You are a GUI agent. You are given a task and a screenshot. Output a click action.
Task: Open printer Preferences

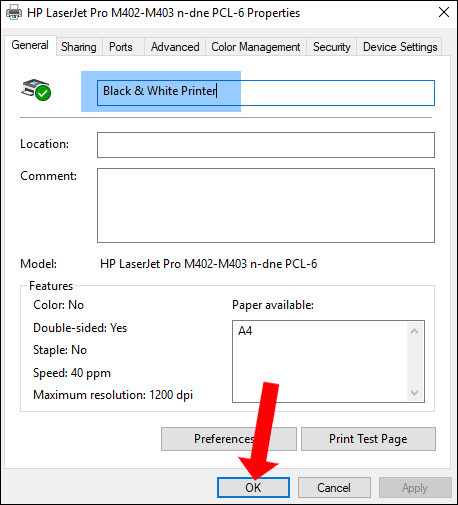point(229,439)
